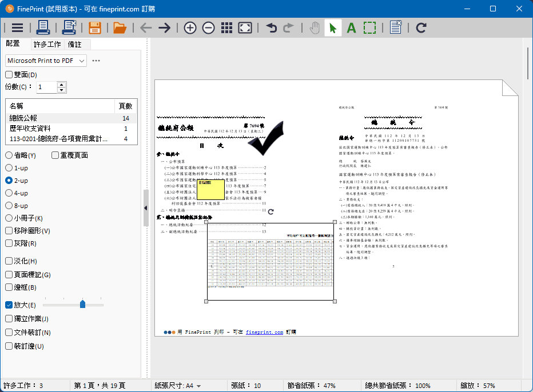
Task: Collapse the left settings panel arrow
Action: [x=145, y=209]
